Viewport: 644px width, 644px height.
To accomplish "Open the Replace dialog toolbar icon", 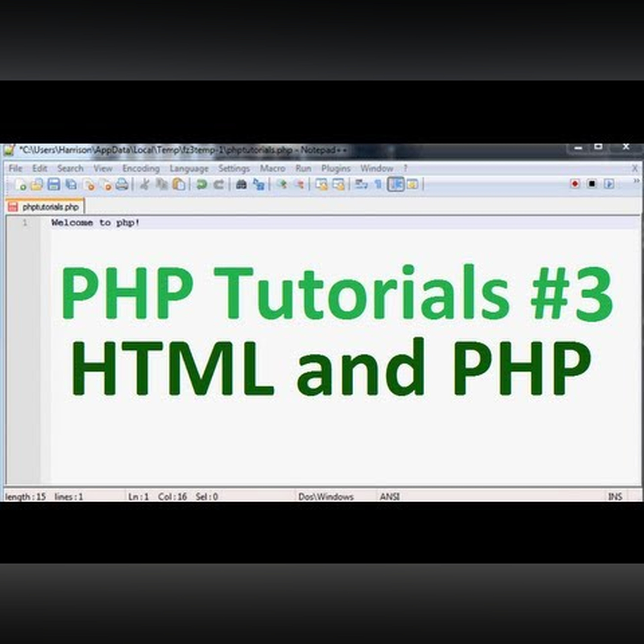I will [x=259, y=184].
